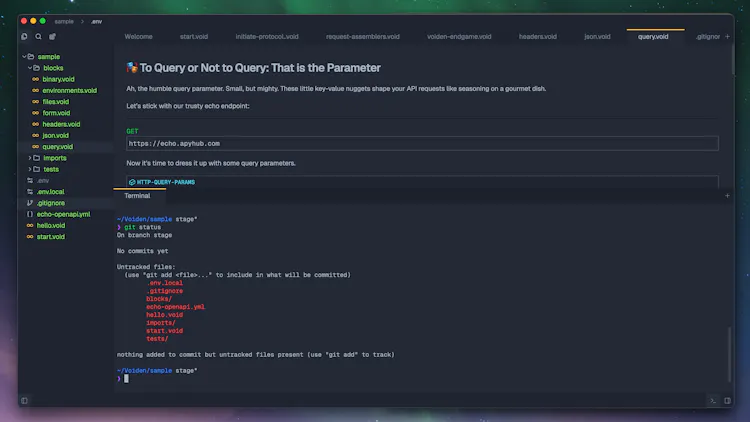This screenshot has width=750, height=422.
Task: Toggle the left sidebar with bottom-left icon
Action: [x=24, y=400]
